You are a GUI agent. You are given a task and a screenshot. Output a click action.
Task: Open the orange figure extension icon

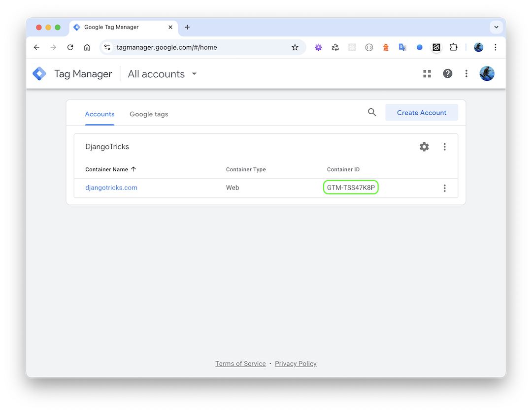coord(386,47)
